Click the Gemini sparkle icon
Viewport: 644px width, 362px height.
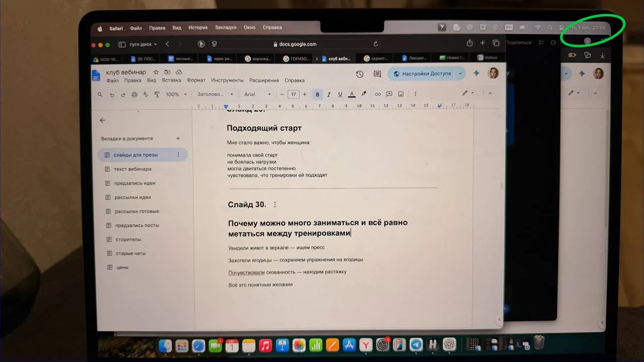(476, 73)
